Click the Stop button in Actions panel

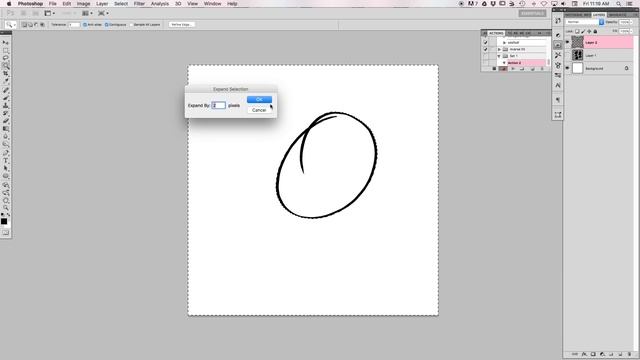494,69
